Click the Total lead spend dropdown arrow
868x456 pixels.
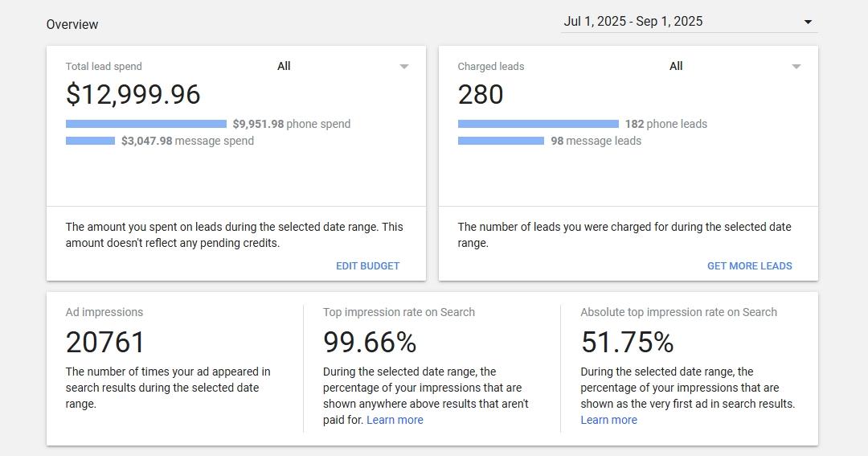click(x=404, y=67)
